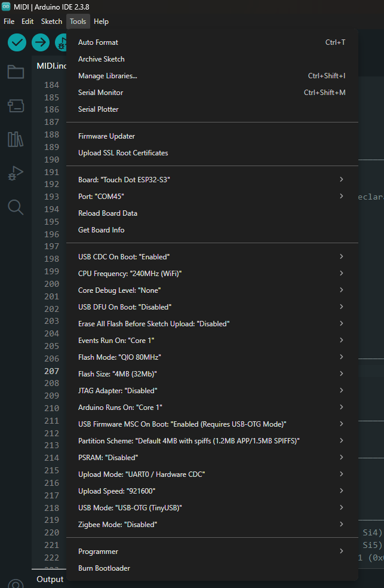
Task: Expand Board "Touch Dot ESP32-S3" submenu
Action: click(x=212, y=180)
